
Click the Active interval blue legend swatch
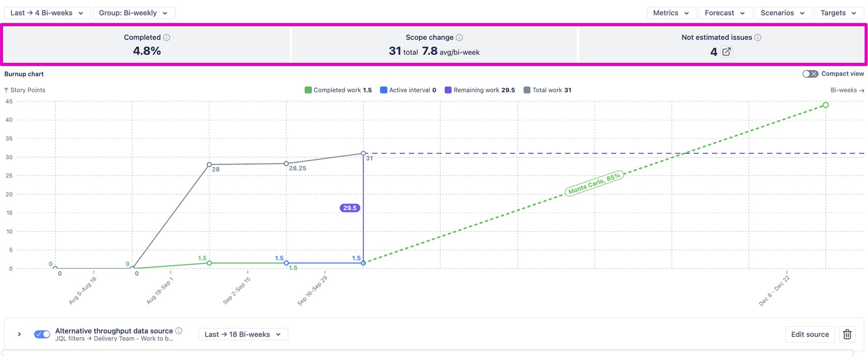coord(384,90)
